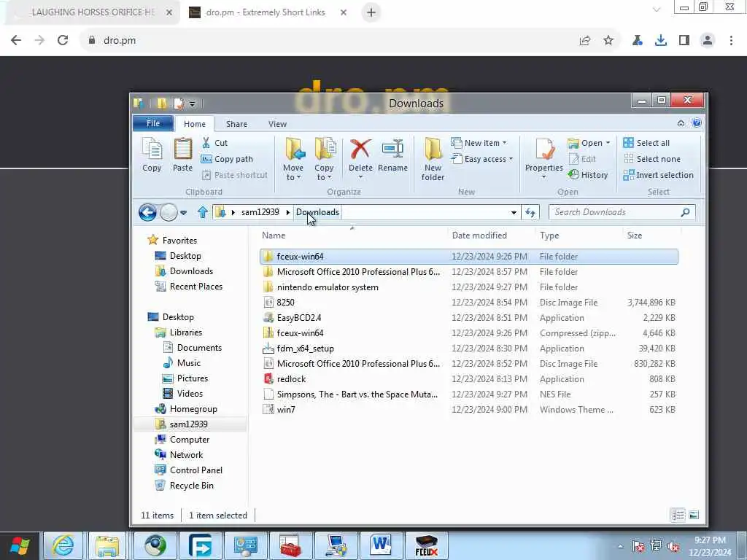Click Select none in the ribbon
Image resolution: width=747 pixels, height=560 pixels.
pyautogui.click(x=651, y=159)
